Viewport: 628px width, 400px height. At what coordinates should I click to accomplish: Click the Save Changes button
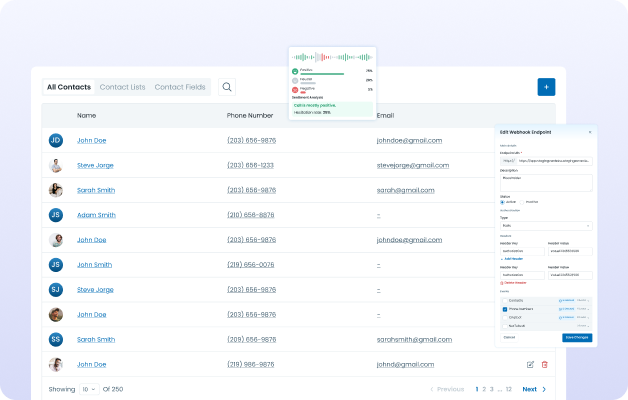(577, 337)
